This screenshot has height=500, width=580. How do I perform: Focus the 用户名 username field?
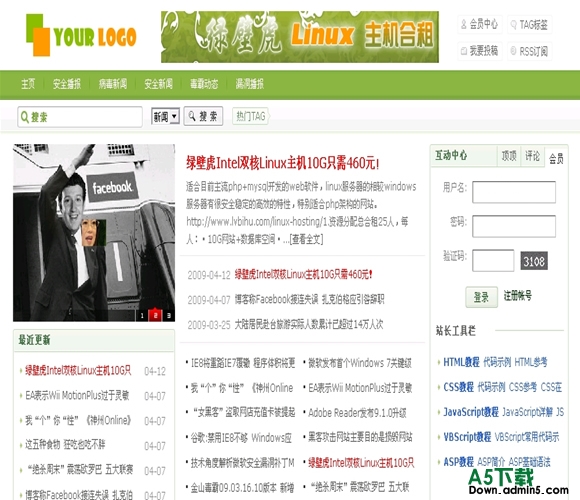coord(514,192)
